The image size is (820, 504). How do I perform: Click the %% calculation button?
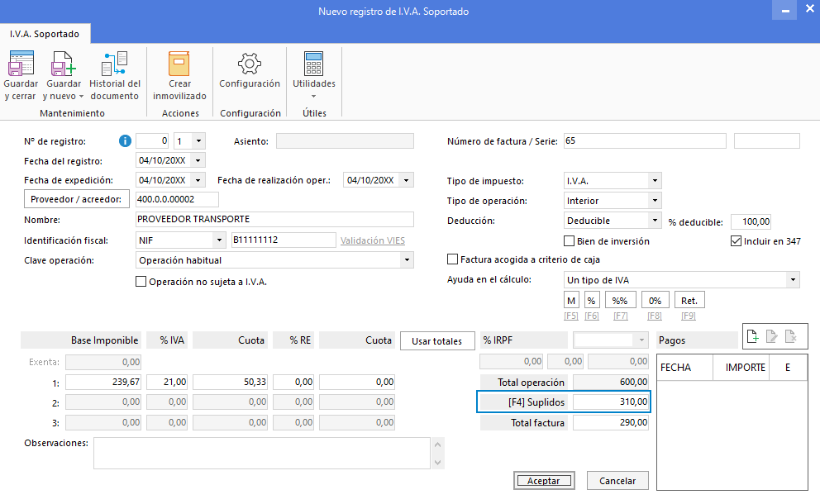[620, 301]
